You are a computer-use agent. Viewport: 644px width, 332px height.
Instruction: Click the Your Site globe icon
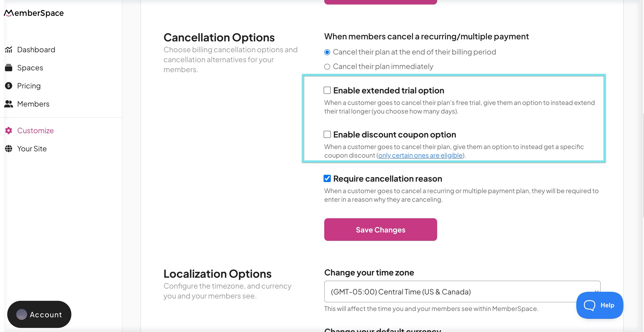(x=9, y=149)
